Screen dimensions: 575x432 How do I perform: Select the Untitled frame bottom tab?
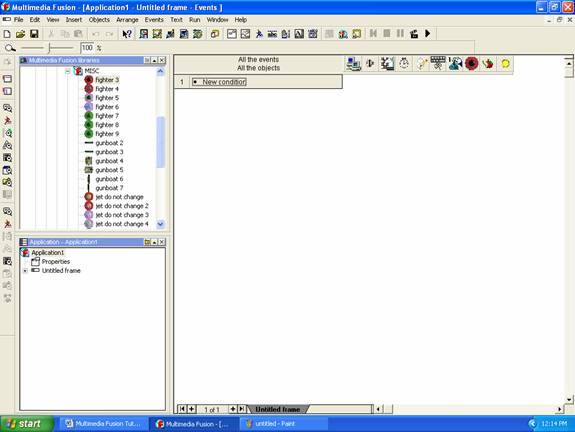pyautogui.click(x=278, y=409)
